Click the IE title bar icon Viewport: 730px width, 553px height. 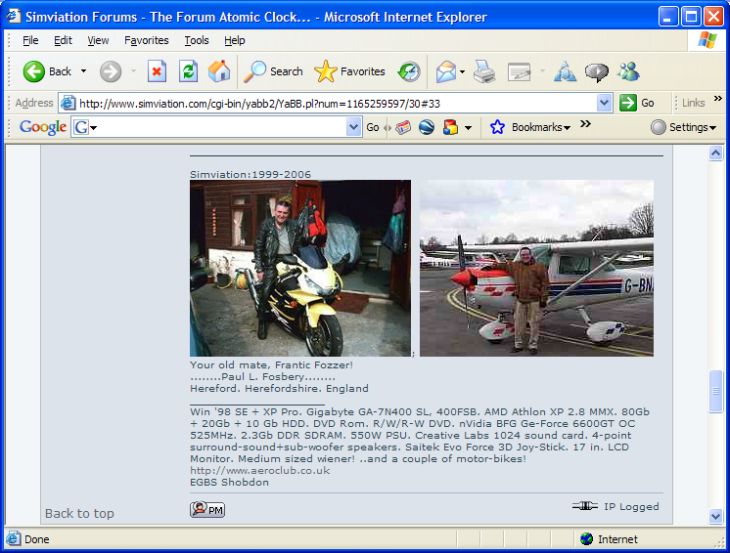click(x=14, y=16)
